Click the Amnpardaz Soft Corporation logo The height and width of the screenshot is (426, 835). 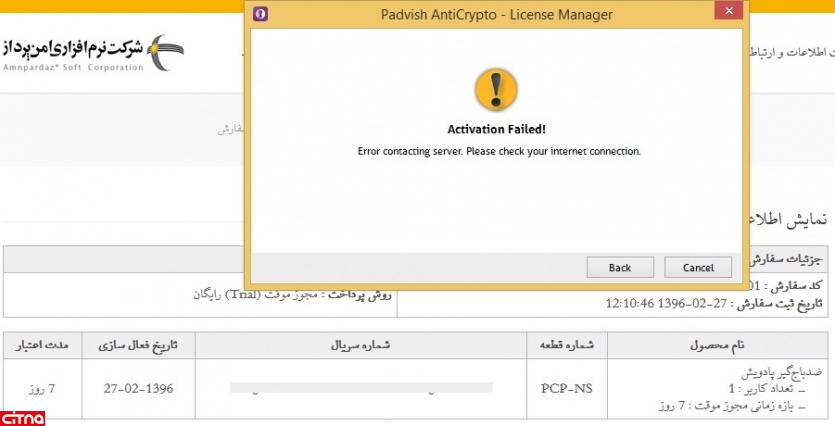[93, 53]
